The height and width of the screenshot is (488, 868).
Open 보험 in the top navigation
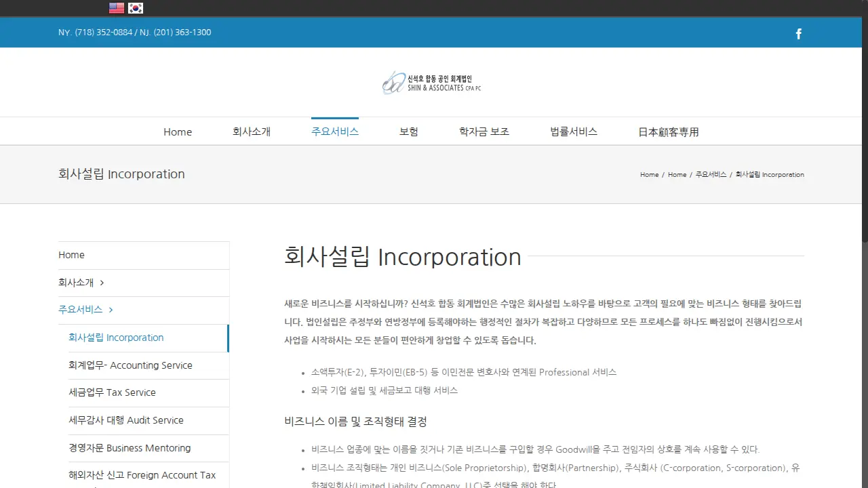click(x=409, y=132)
